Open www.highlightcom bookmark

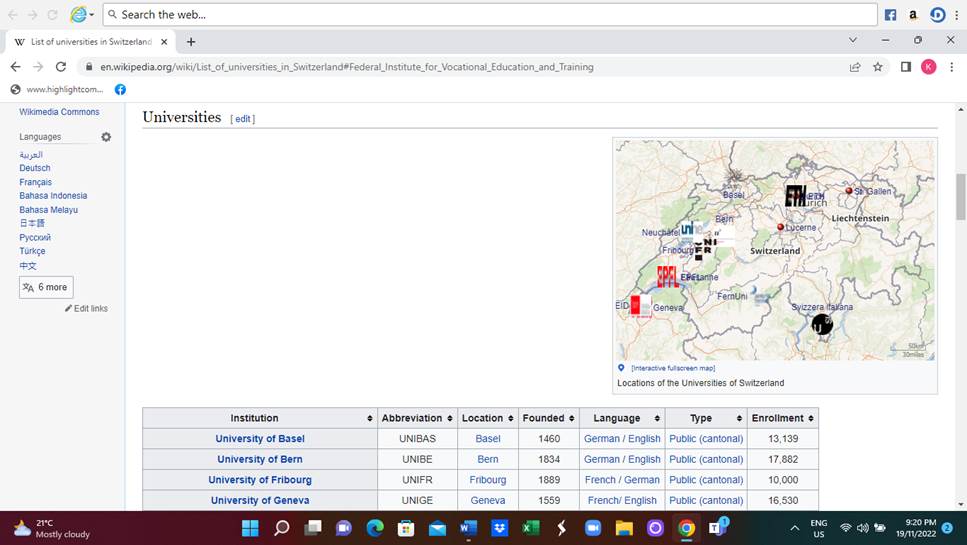(57, 89)
